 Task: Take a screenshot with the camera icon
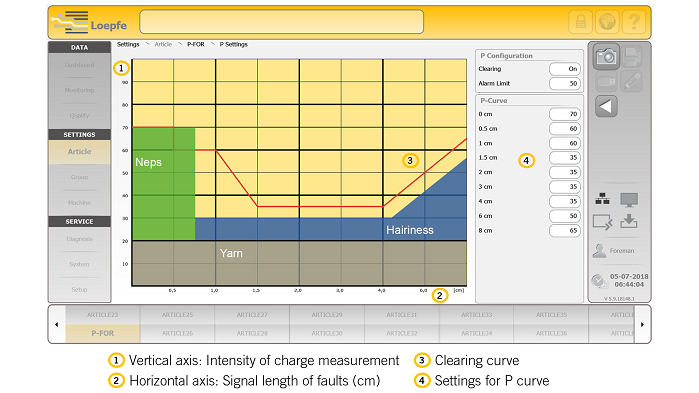606,57
